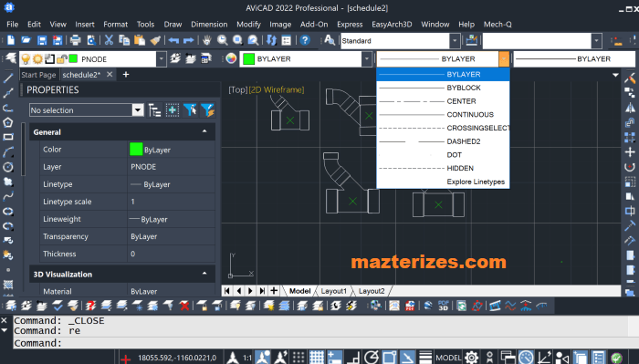The height and width of the screenshot is (364, 639).
Task: Open the Layer Manager icon
Action: [11, 58]
